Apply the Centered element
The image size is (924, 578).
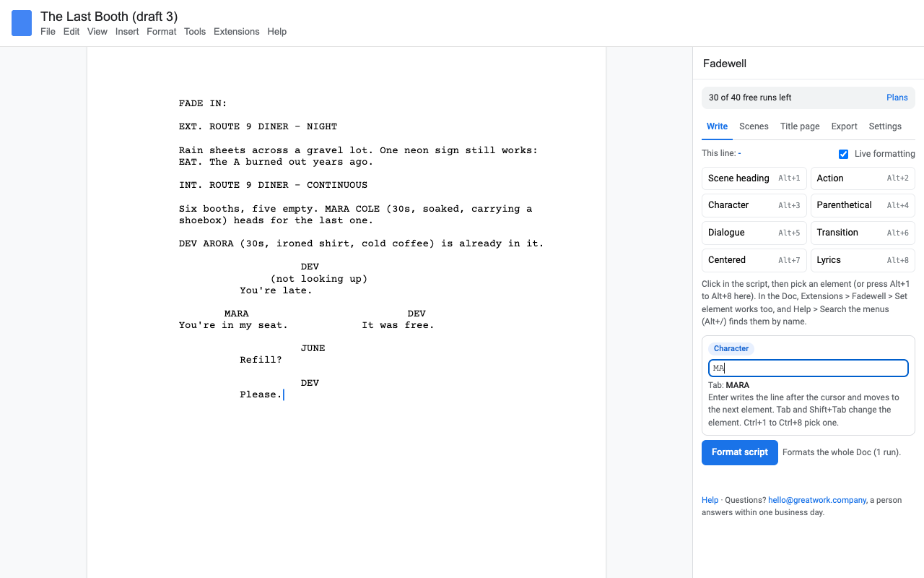(x=754, y=260)
